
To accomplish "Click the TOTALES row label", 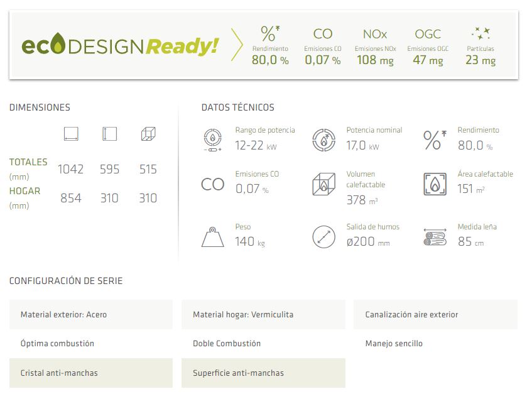I will pos(28,162).
